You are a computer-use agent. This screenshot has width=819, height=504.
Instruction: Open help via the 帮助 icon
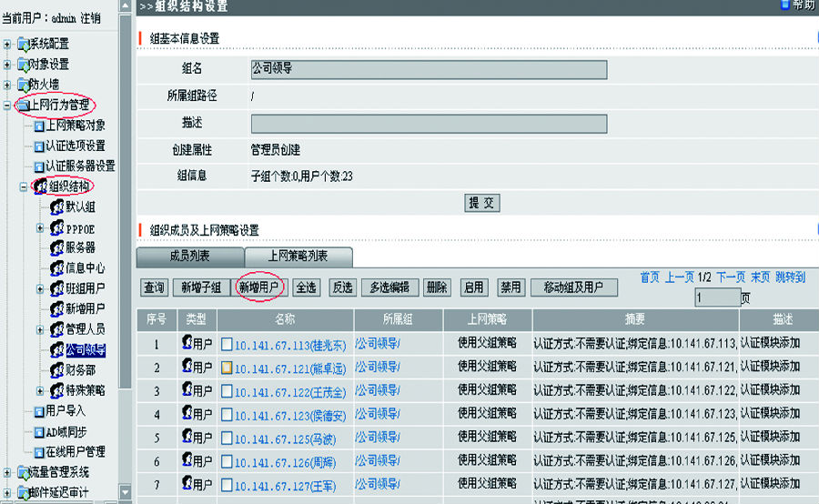(x=785, y=5)
